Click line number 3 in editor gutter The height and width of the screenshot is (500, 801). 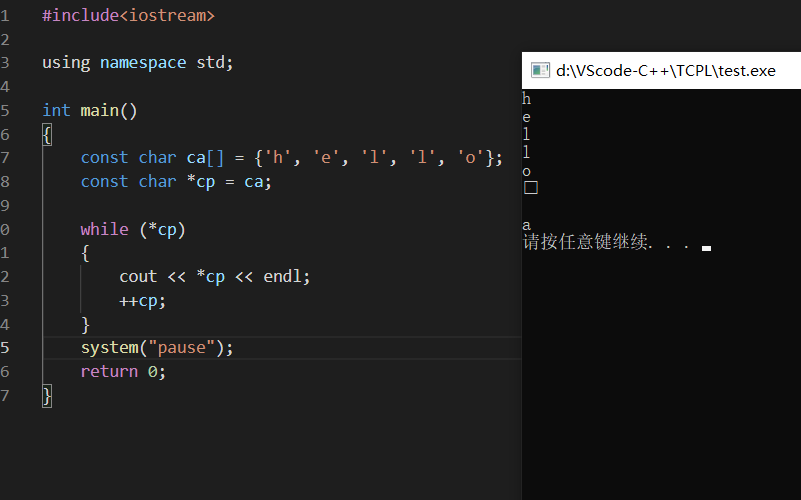[5, 63]
